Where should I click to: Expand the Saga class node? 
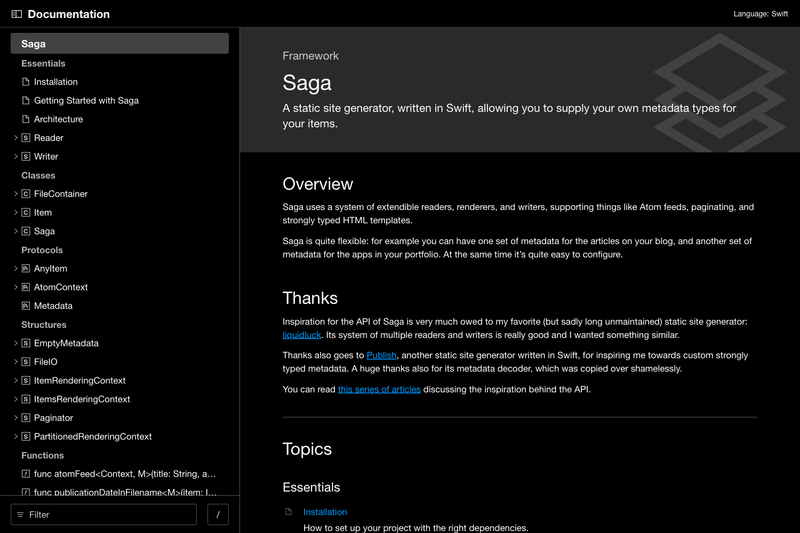tap(16, 231)
